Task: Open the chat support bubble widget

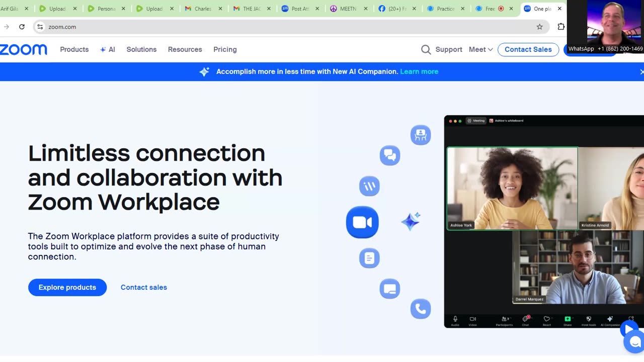Action: [634, 342]
